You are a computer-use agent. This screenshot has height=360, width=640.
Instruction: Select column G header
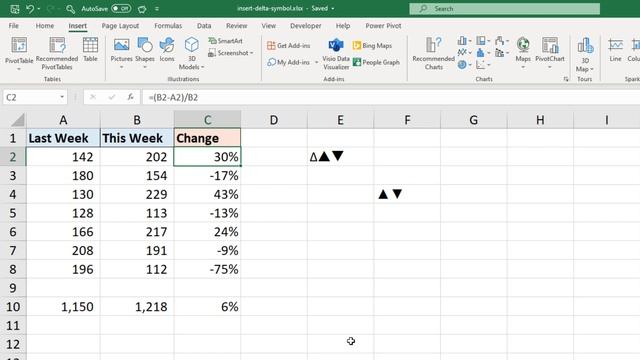click(x=473, y=120)
